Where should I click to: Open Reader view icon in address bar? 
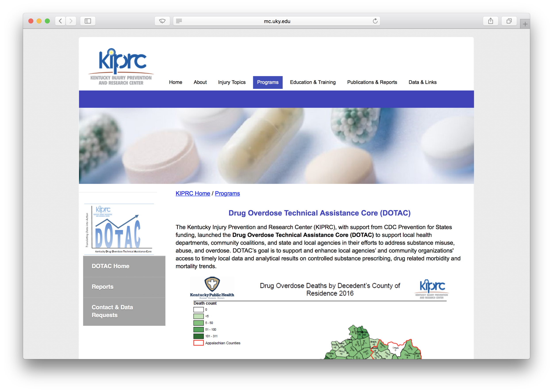(x=179, y=21)
